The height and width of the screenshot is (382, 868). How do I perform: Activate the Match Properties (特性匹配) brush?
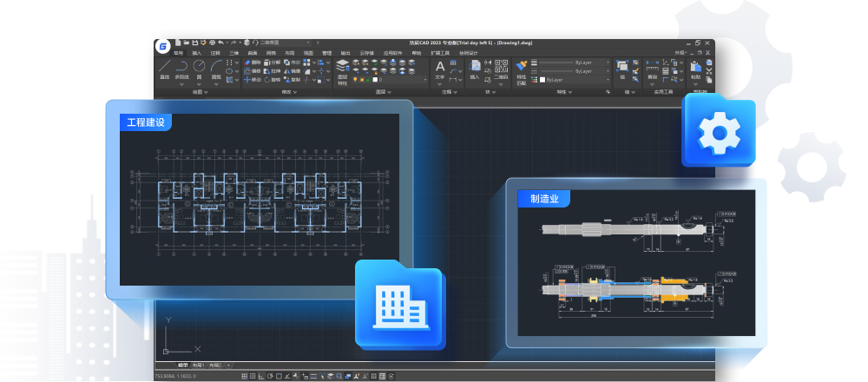point(521,73)
